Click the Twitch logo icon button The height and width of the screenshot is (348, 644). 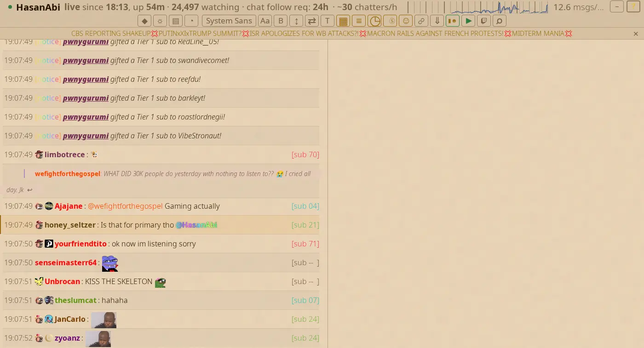(484, 21)
